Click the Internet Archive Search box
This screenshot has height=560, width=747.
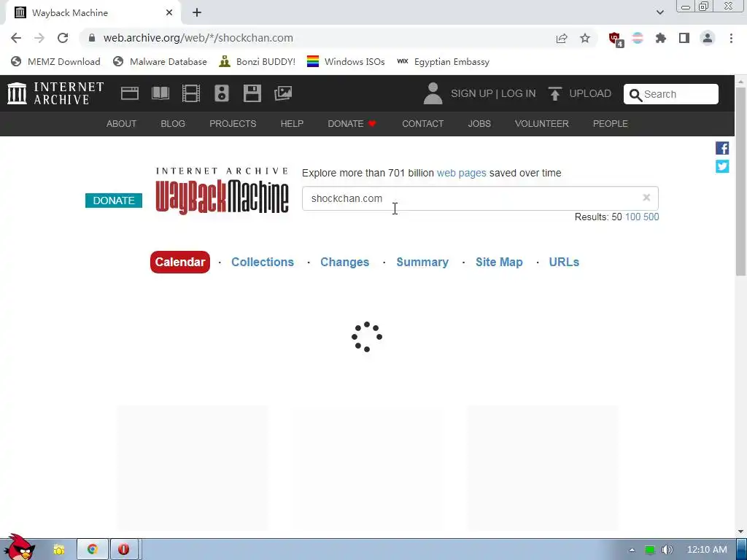click(671, 94)
